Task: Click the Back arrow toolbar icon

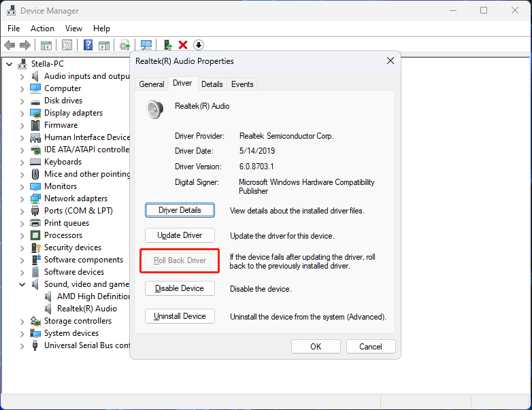Action: coord(10,45)
